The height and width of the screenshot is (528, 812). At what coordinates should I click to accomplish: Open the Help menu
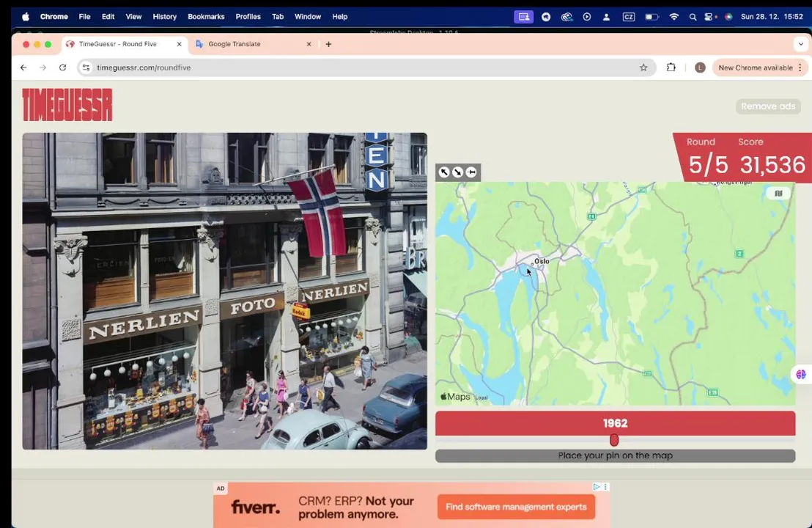coord(340,17)
